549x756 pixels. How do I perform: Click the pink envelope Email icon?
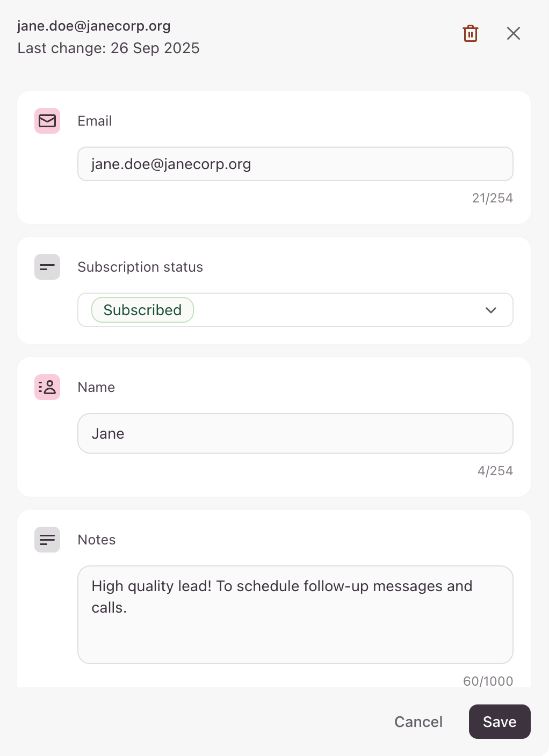(x=47, y=121)
